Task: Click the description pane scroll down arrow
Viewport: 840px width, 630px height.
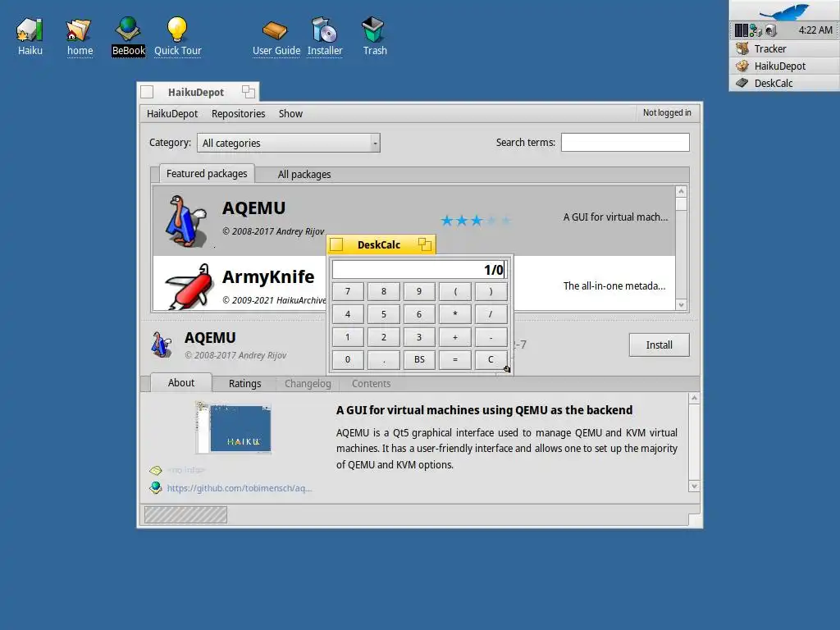Action: click(x=694, y=486)
